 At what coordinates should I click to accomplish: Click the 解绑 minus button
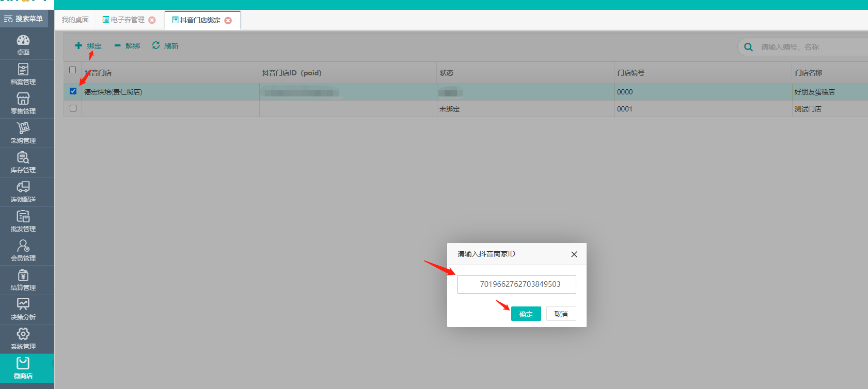point(128,46)
